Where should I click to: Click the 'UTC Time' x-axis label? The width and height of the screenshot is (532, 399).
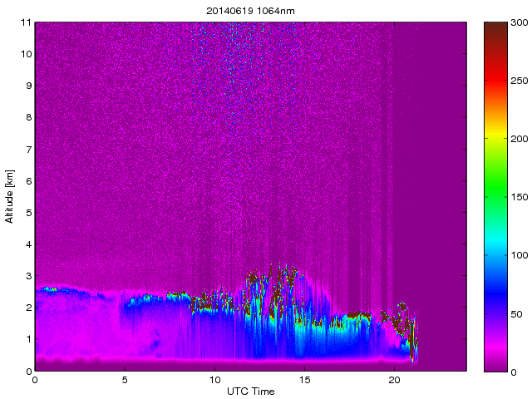tap(251, 392)
